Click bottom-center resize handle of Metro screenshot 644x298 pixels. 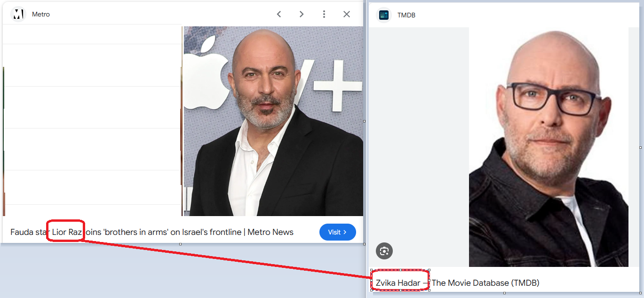click(x=181, y=244)
